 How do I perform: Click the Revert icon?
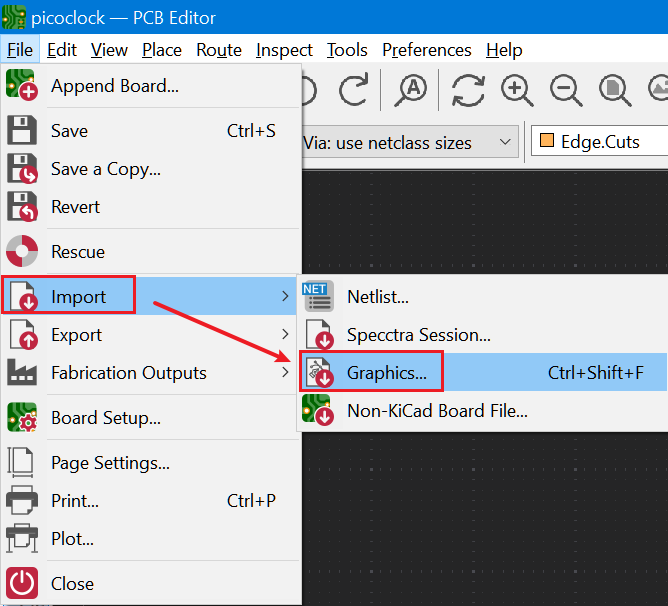coord(22,207)
